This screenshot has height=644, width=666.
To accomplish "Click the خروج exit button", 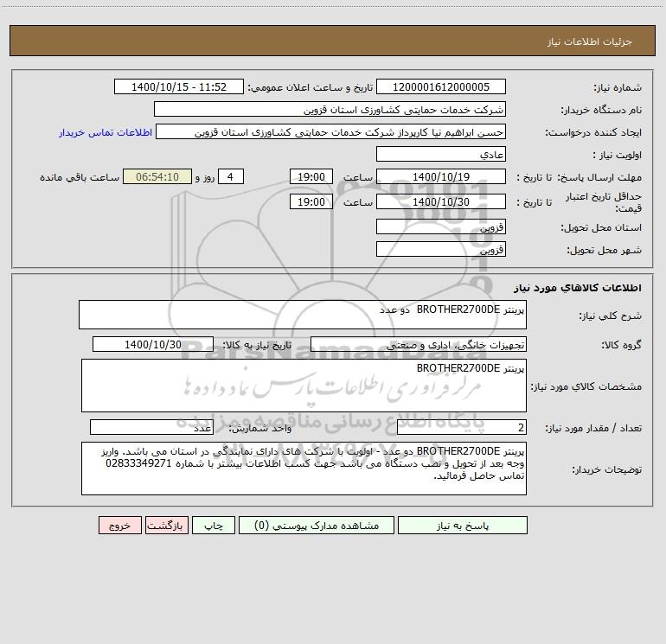I will [119, 526].
